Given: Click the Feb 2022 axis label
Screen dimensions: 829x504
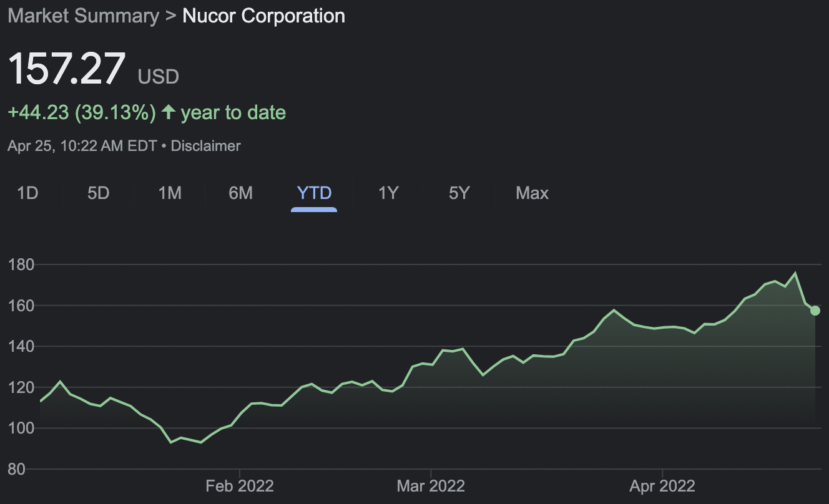Looking at the screenshot, I should (x=240, y=485).
